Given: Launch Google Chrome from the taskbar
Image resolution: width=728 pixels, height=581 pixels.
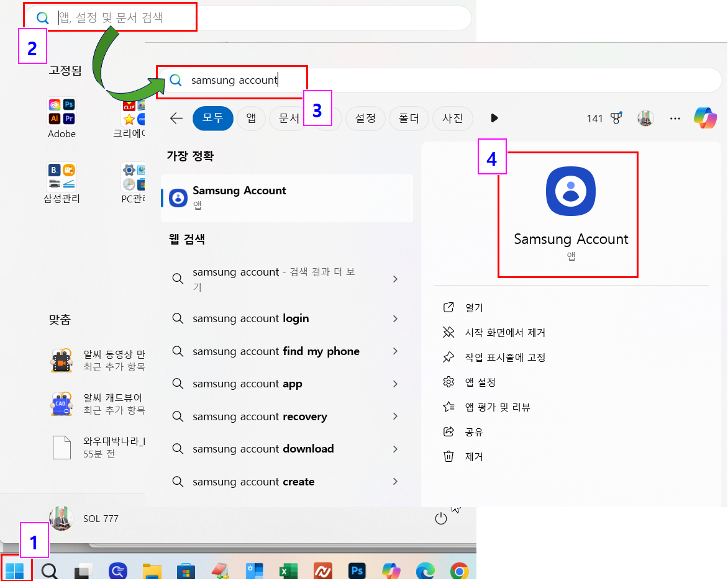Looking at the screenshot, I should [459, 571].
